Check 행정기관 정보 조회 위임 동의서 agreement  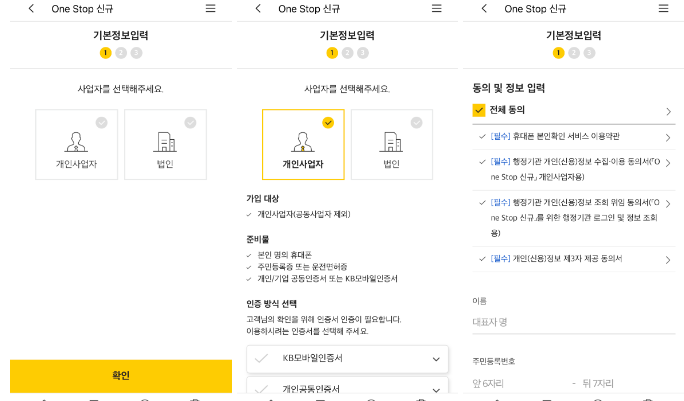(482, 202)
